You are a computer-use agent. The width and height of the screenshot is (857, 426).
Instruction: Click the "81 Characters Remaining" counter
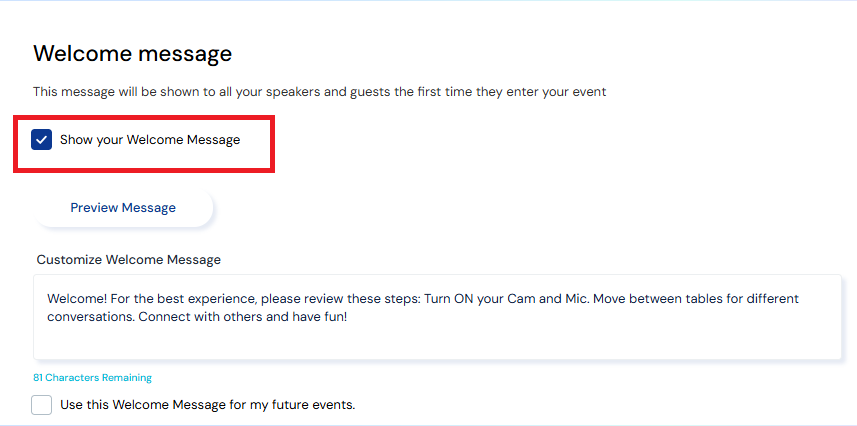92,378
